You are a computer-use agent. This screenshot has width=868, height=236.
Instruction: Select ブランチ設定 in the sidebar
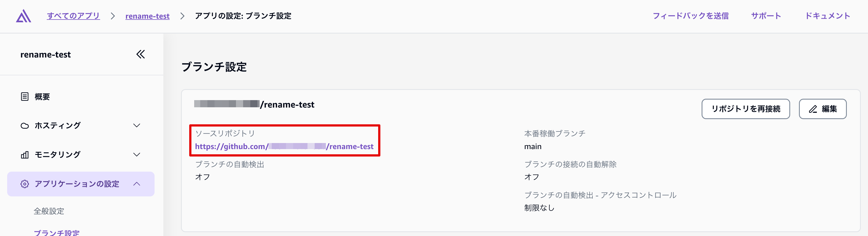pyautogui.click(x=57, y=233)
